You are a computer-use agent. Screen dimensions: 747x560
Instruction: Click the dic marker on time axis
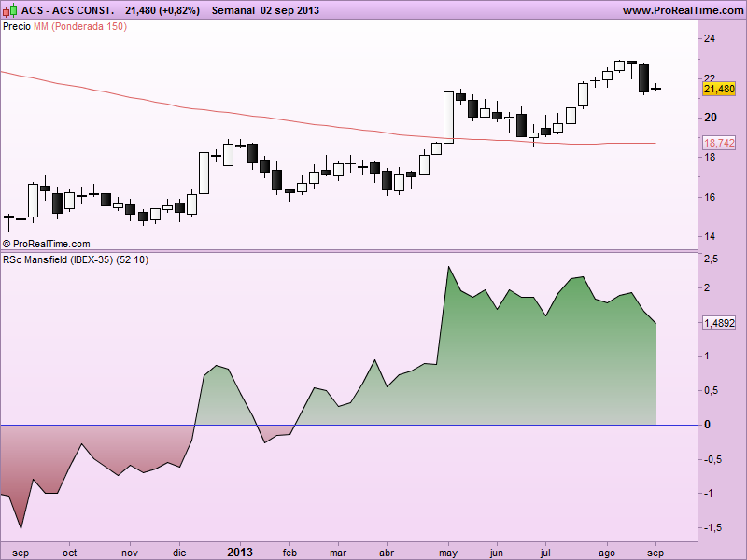[x=179, y=553]
